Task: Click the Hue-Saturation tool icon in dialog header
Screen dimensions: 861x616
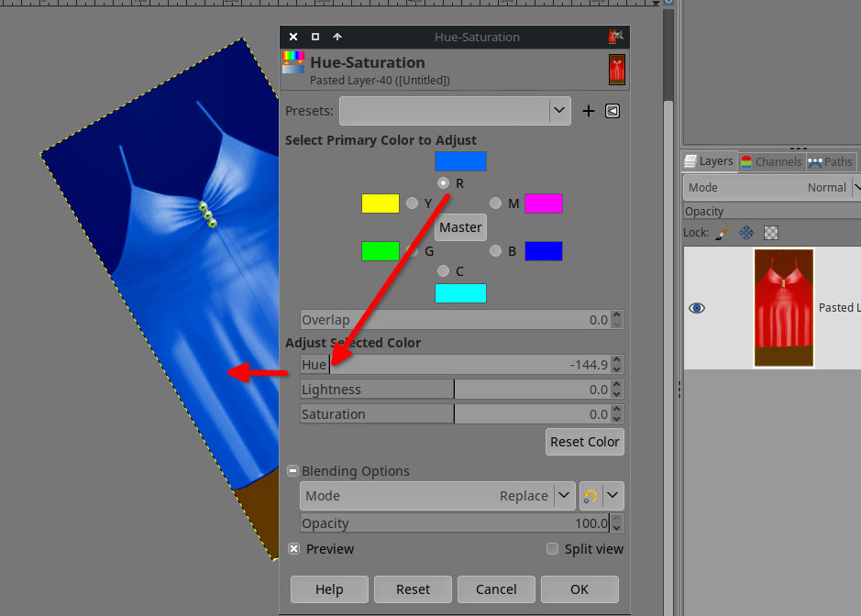Action: (293, 62)
